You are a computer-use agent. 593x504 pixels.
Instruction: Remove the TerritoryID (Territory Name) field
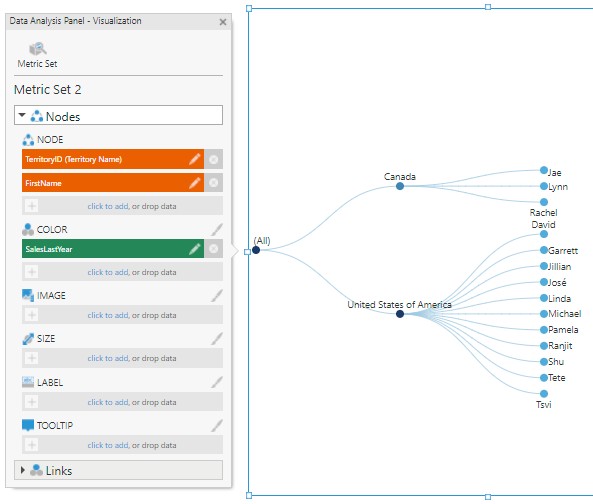(x=214, y=159)
